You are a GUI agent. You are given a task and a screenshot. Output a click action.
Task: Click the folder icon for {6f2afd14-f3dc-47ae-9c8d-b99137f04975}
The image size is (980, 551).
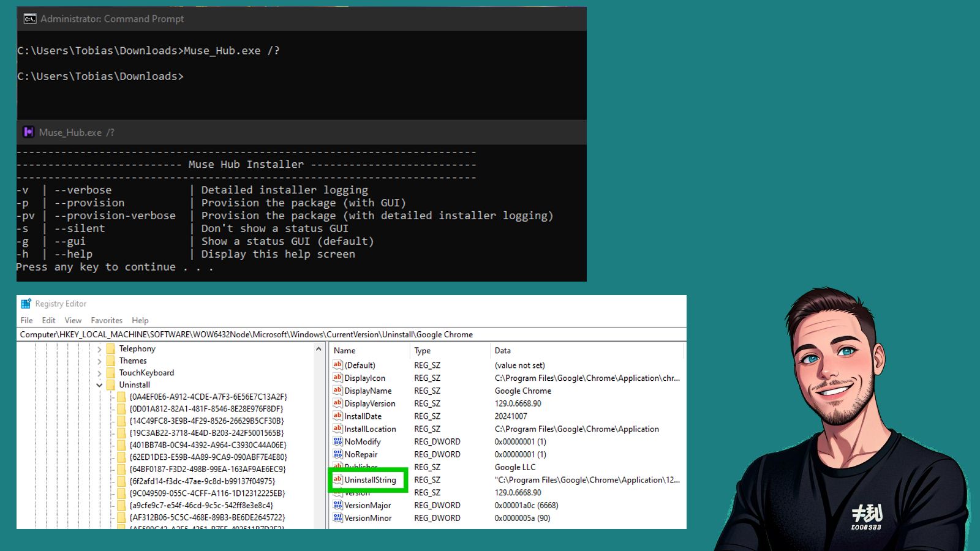[121, 481]
